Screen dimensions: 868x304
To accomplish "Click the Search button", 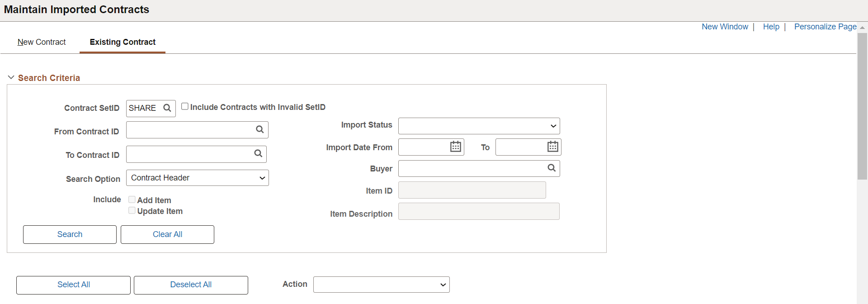I will [x=70, y=234].
